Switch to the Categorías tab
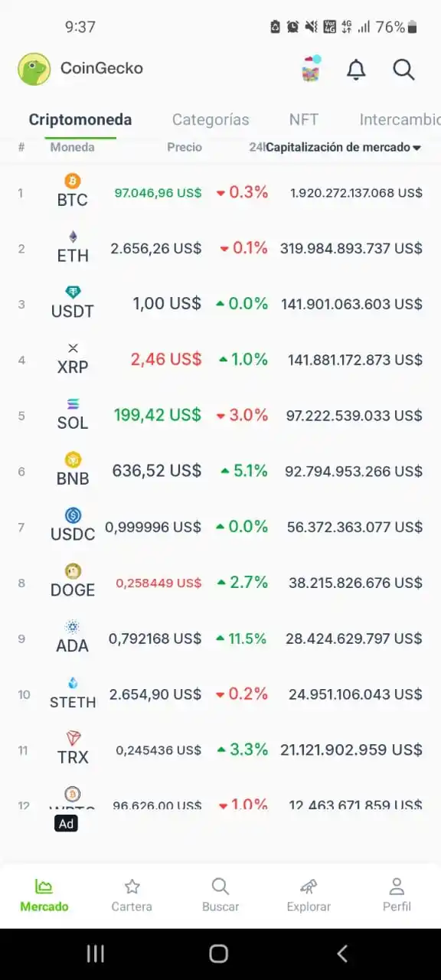Screen dimensions: 441x980 (x=211, y=119)
